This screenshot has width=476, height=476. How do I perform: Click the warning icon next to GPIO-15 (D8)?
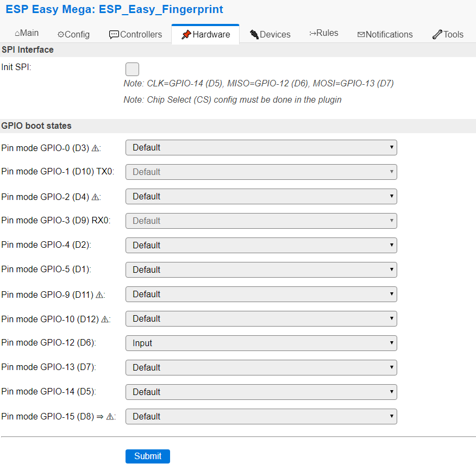(110, 417)
